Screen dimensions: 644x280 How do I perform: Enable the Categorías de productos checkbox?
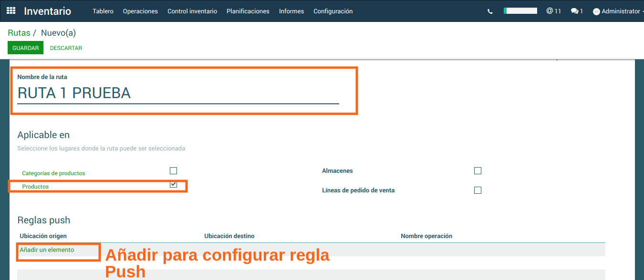coord(173,171)
